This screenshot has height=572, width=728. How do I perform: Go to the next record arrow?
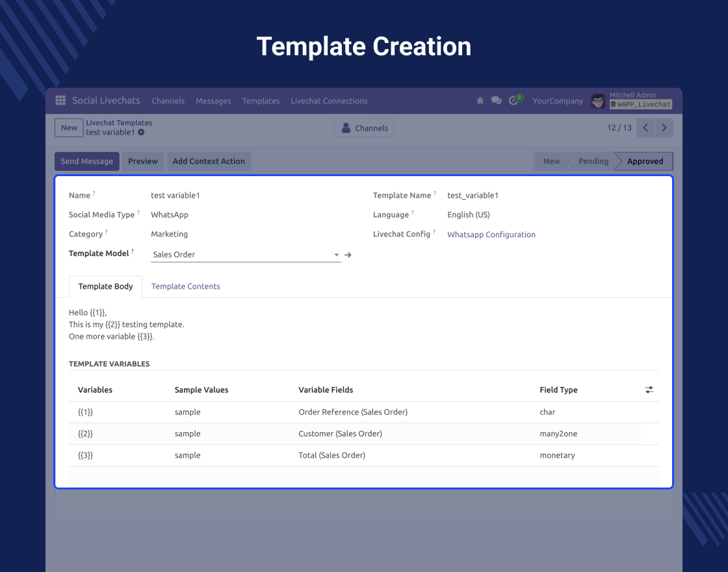click(664, 128)
